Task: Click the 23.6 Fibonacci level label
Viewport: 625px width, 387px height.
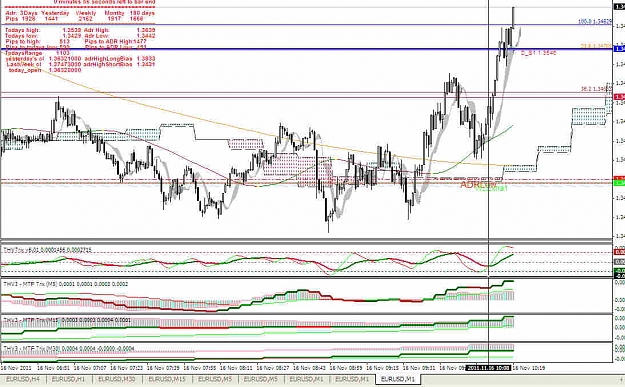Action: click(x=596, y=46)
